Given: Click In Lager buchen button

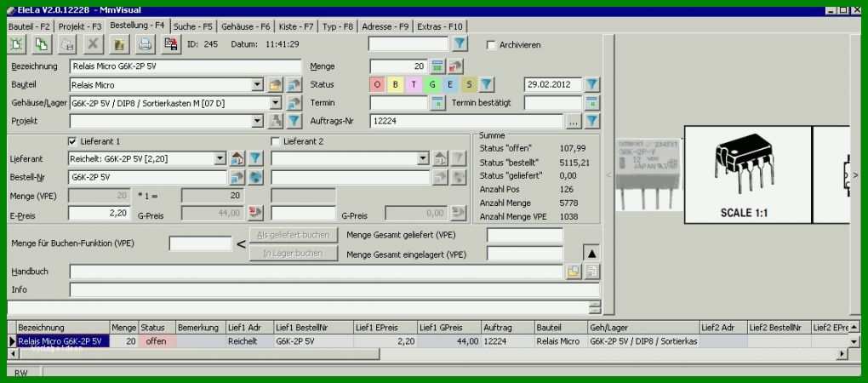Looking at the screenshot, I should point(294,253).
